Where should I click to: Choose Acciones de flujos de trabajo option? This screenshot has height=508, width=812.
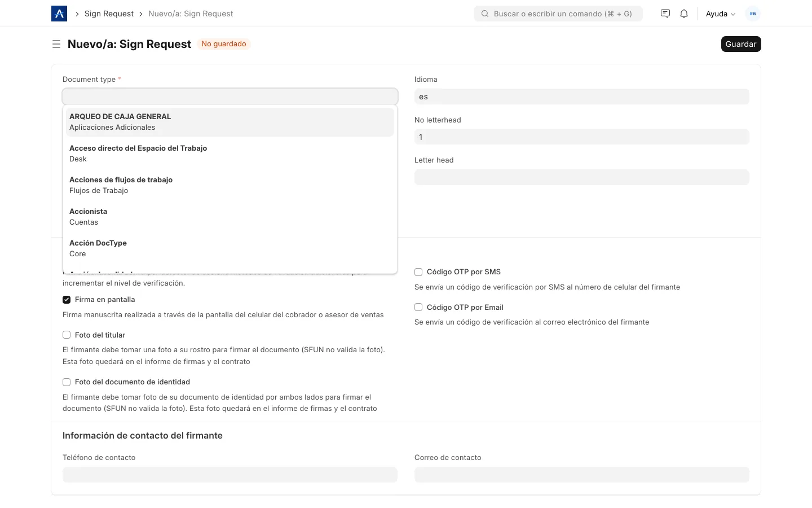point(230,185)
